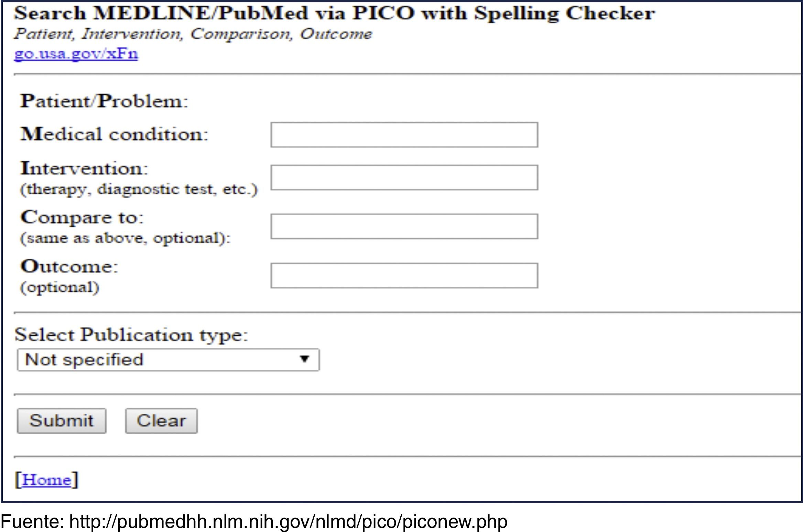Click the Select Publication type label
Viewport: 803px width, 532px height.
click(x=131, y=335)
